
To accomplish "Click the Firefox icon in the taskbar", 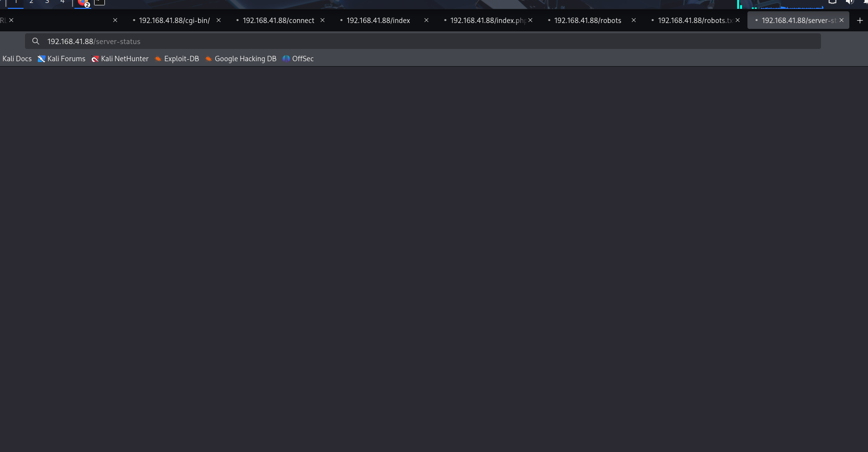I will (82, 2).
